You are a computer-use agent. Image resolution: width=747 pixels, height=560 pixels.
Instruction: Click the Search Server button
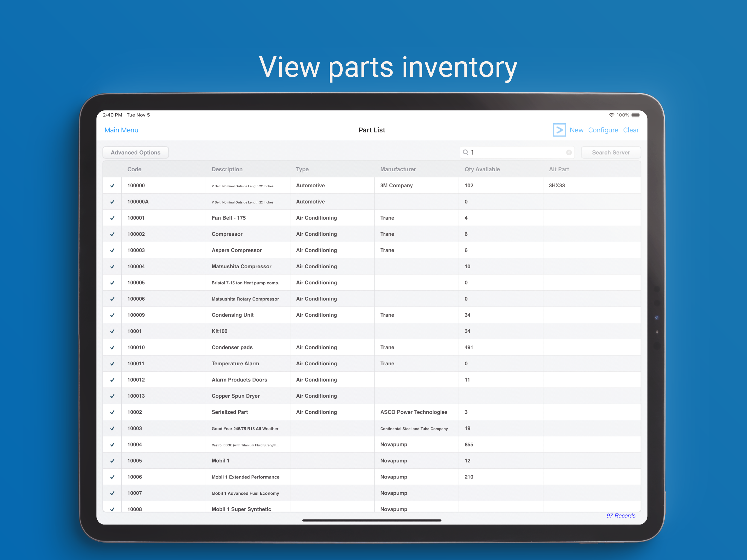pyautogui.click(x=611, y=152)
